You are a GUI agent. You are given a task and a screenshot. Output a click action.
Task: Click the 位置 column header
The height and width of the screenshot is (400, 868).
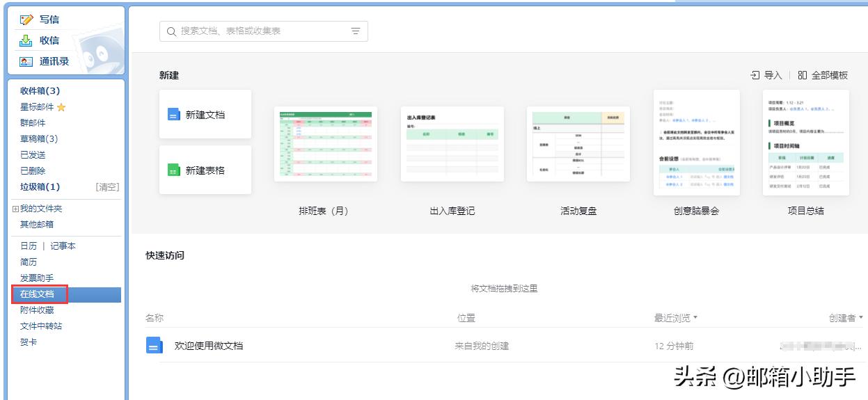click(x=466, y=318)
